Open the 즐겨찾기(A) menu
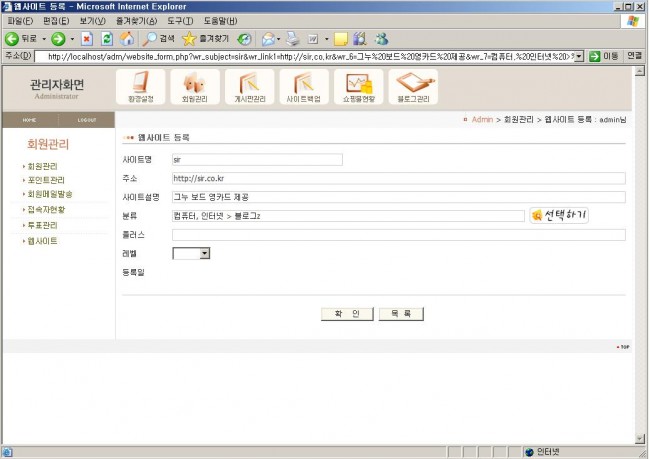 tap(136, 20)
